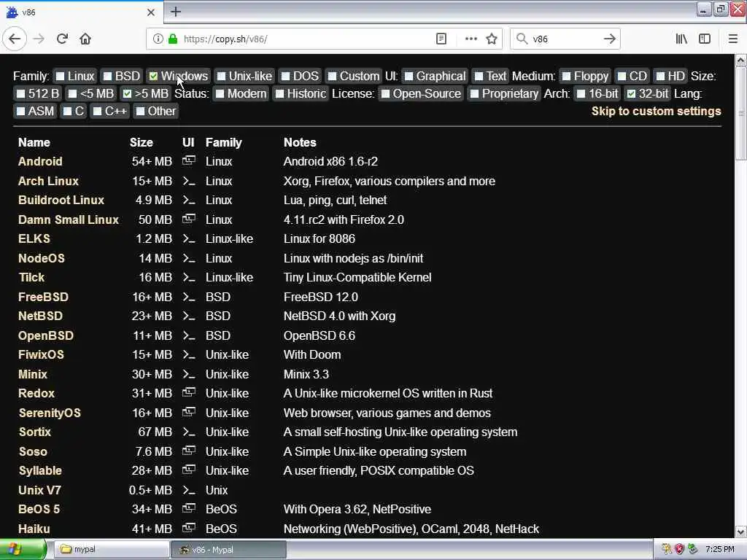Go back to the previous page
The width and height of the screenshot is (747, 560).
(15, 39)
